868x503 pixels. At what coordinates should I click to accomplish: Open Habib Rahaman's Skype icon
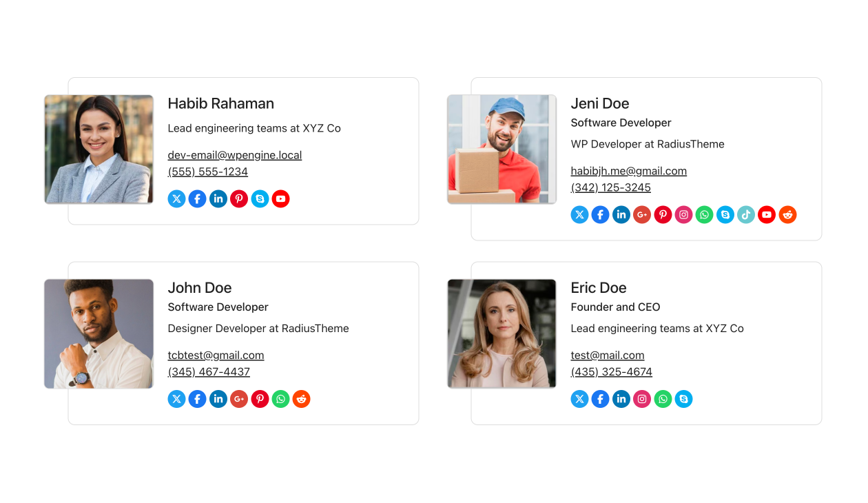[x=260, y=199]
